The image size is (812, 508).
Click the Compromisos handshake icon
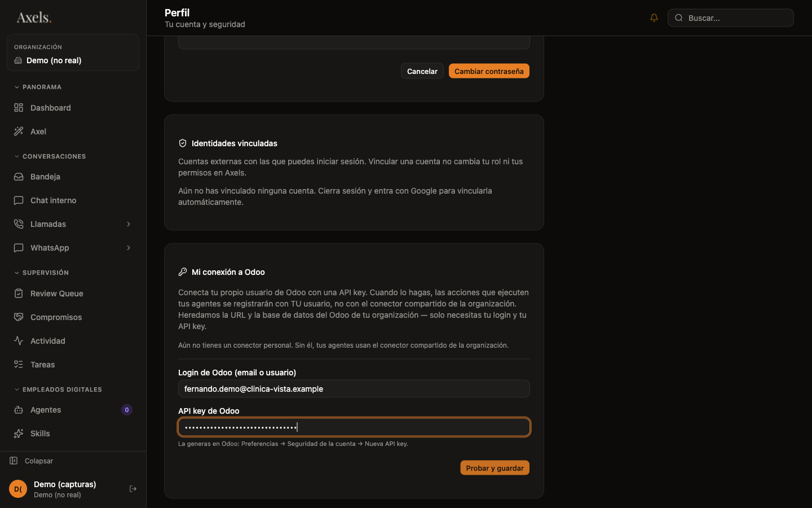(x=19, y=317)
